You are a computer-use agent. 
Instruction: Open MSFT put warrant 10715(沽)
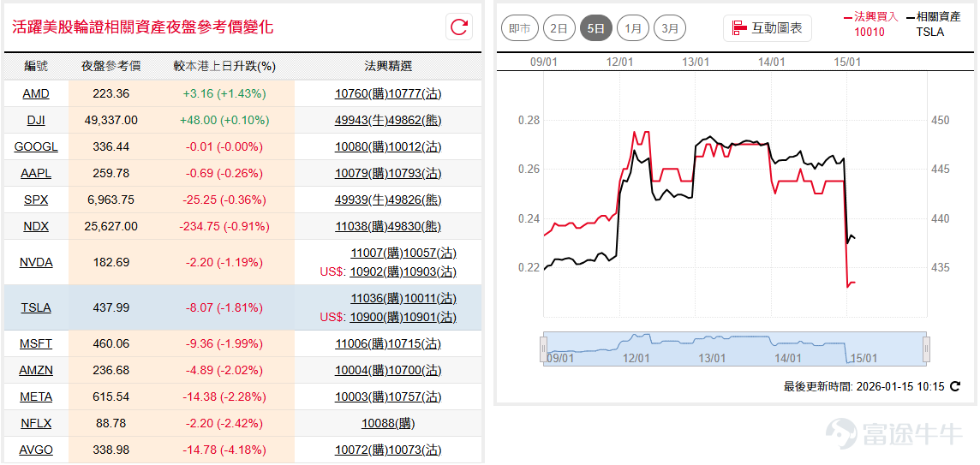coord(415,343)
